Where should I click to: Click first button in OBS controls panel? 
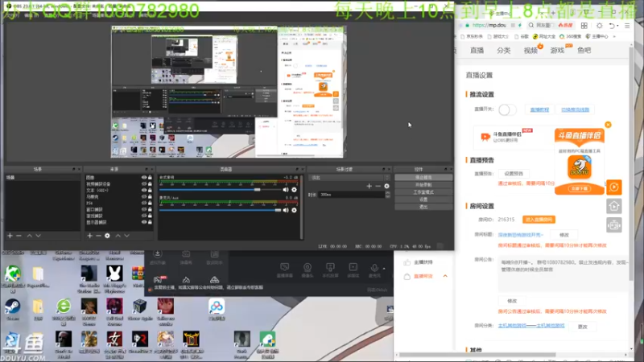click(423, 177)
